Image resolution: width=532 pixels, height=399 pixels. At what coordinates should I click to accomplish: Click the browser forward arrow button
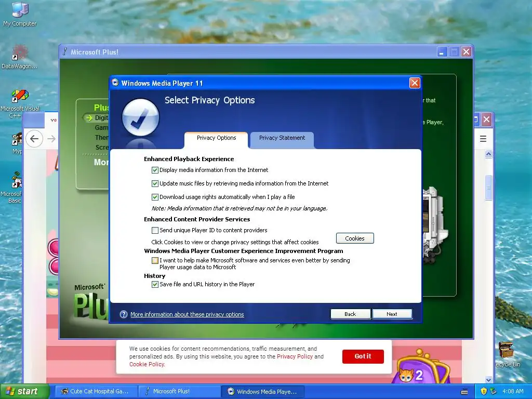[51, 138]
